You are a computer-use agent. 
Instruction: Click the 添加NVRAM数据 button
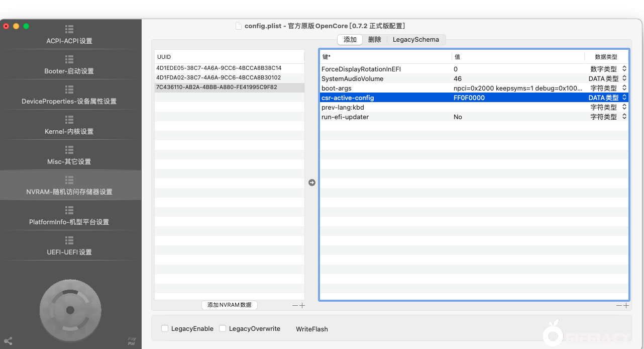(x=230, y=305)
